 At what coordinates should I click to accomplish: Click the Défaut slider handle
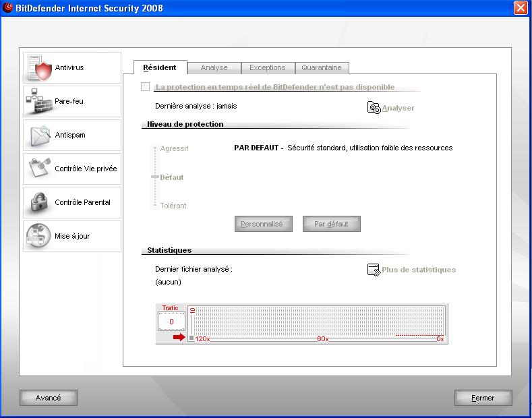coord(155,177)
